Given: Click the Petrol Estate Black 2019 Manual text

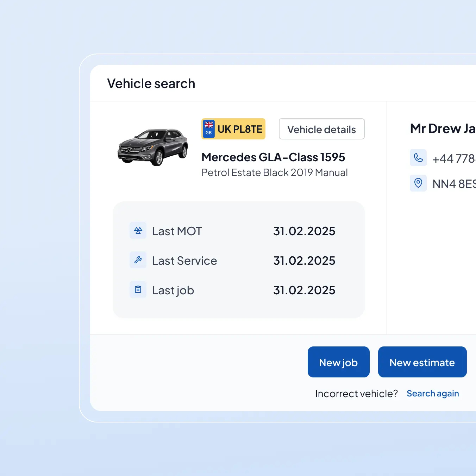Looking at the screenshot, I should tap(275, 173).
